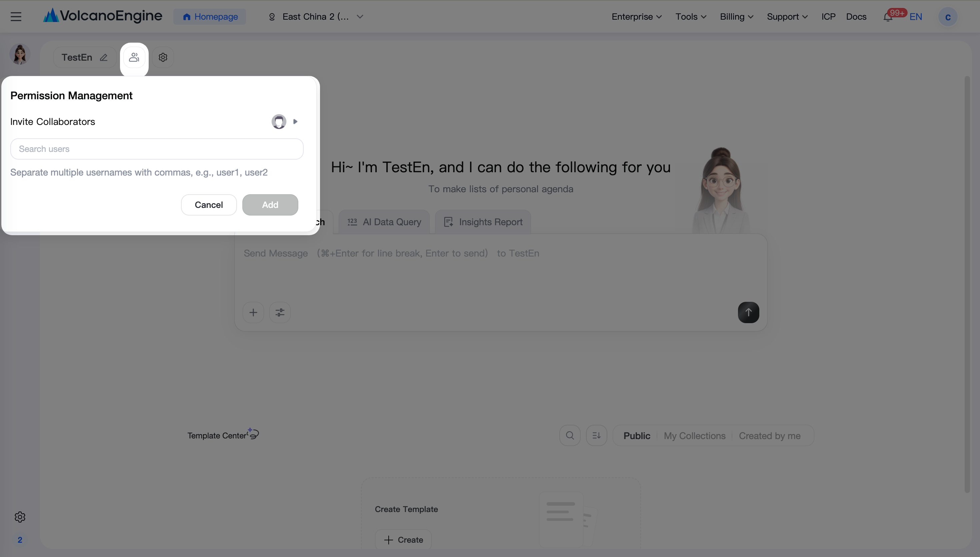Select the My Collections tab
980x557 pixels.
pos(695,436)
